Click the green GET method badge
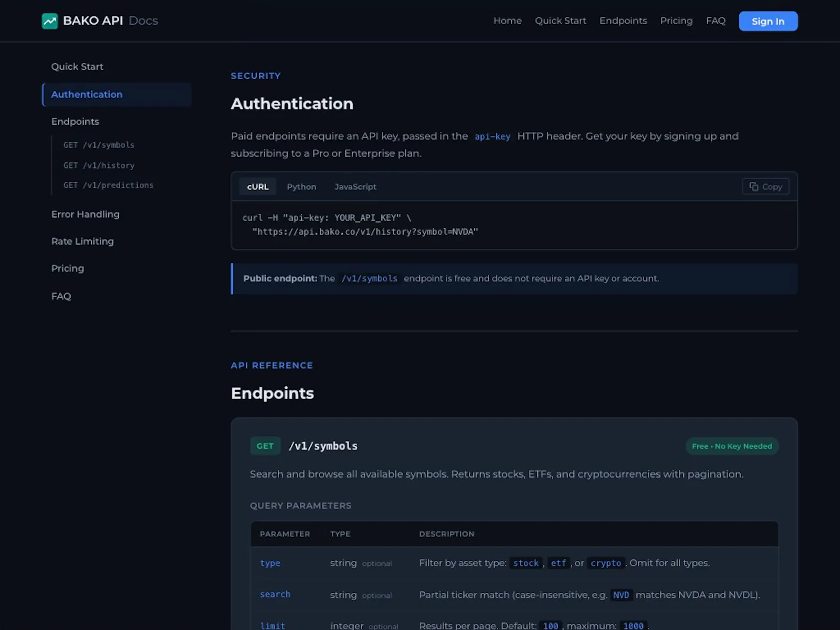840x630 pixels. tap(265, 446)
